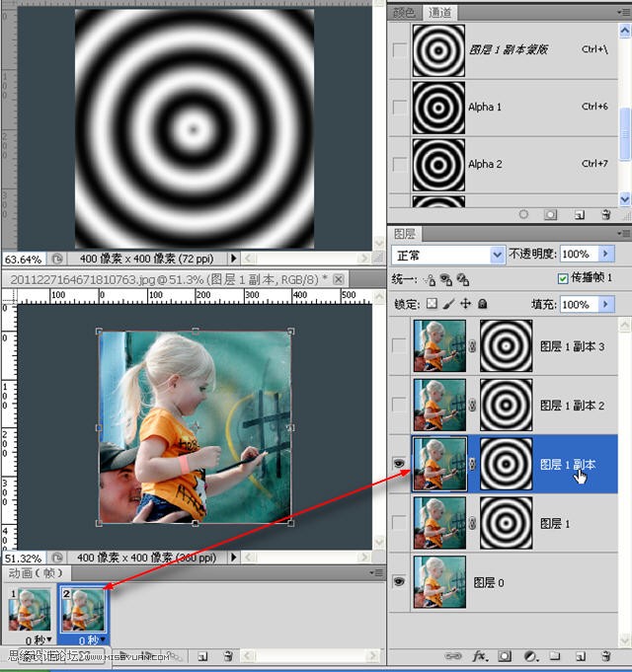
Task: Open status info arrow of lower document
Action: pos(234,558)
